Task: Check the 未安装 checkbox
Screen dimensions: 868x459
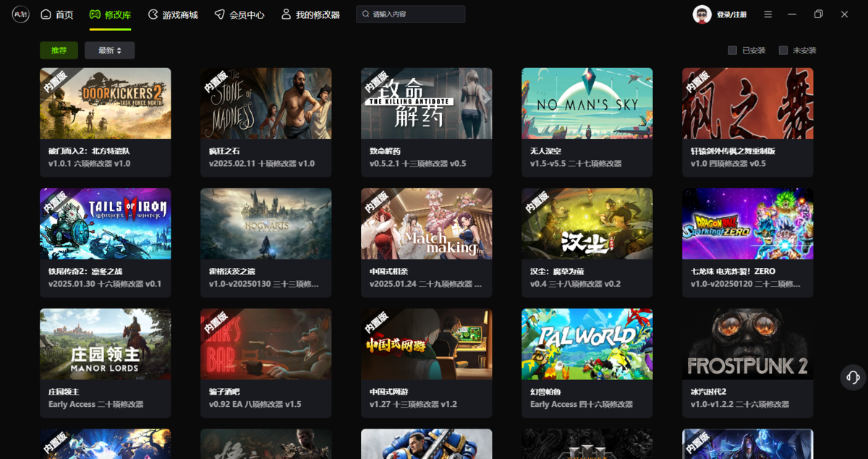Action: (x=783, y=51)
